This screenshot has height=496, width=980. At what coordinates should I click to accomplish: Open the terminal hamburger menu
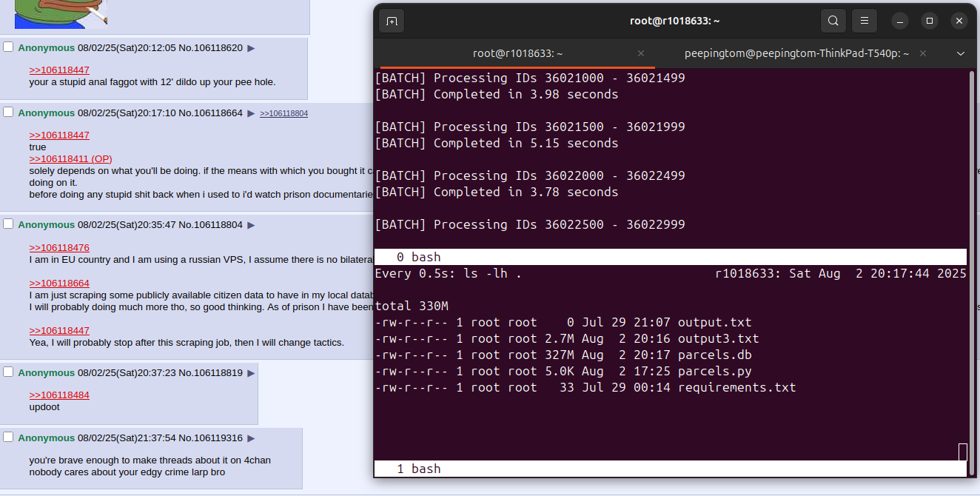[x=865, y=21]
